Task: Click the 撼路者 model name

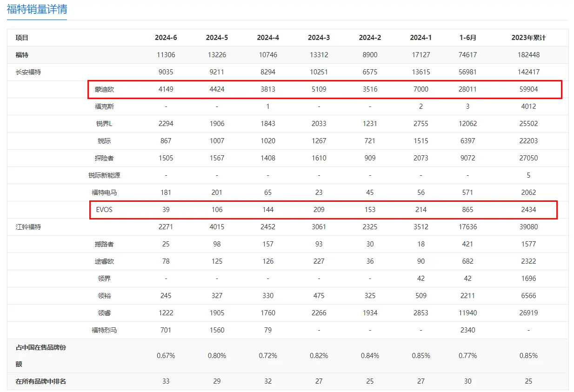Action: tap(104, 244)
